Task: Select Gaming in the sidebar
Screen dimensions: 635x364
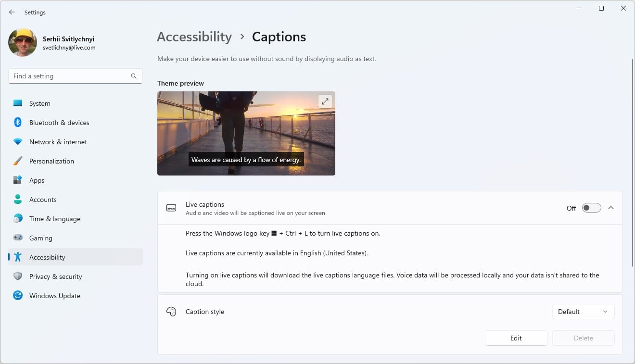Action: [76, 238]
